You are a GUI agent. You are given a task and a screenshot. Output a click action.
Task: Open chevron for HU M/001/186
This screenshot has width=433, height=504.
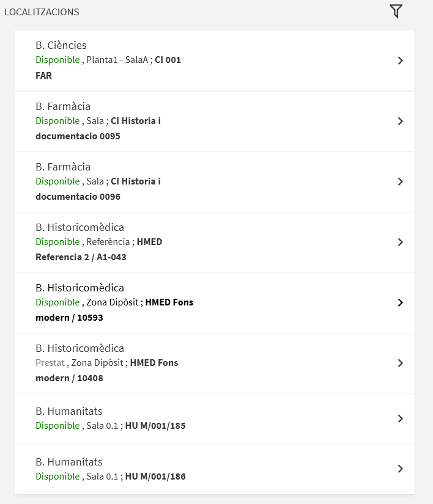(400, 469)
